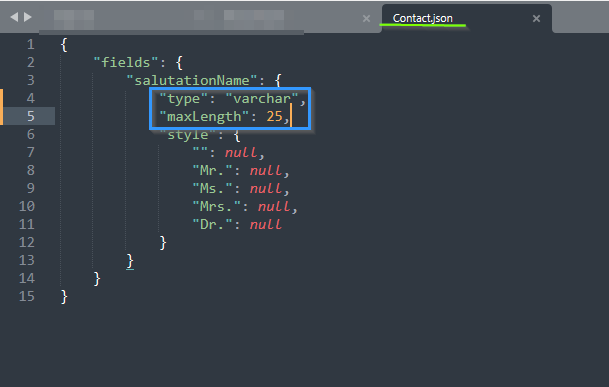
Task: Click the "Mrs." key
Action: 217,206
